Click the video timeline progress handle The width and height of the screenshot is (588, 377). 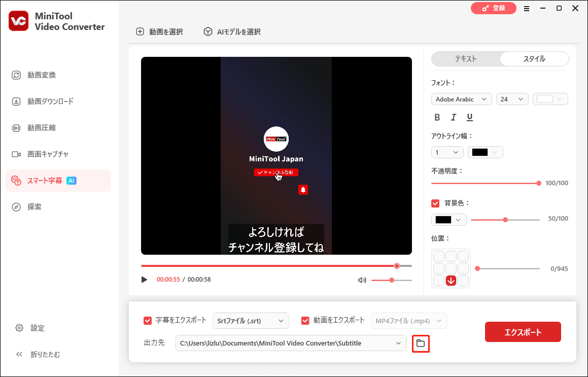397,266
